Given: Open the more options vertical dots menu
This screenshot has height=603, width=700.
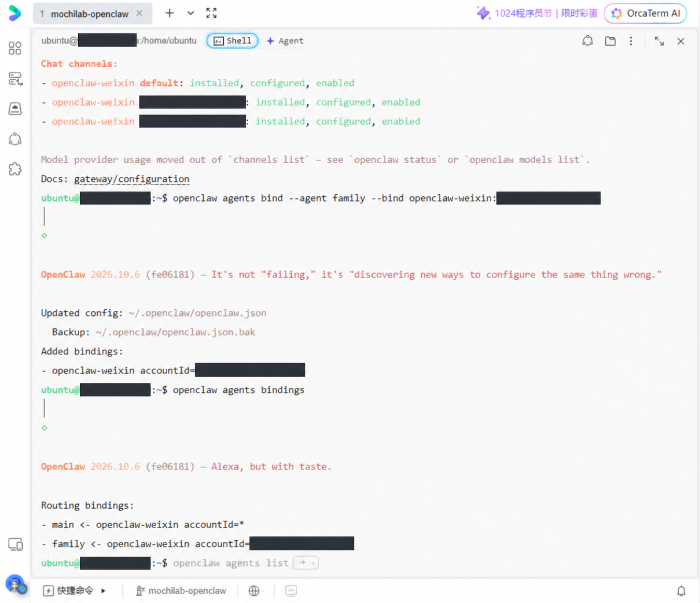Looking at the screenshot, I should tap(631, 41).
